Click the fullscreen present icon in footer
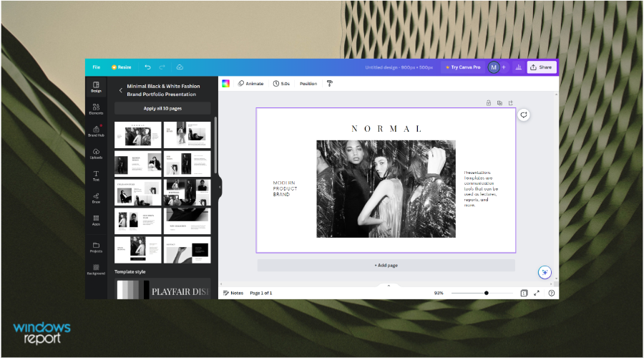This screenshot has height=358, width=644. [x=537, y=293]
